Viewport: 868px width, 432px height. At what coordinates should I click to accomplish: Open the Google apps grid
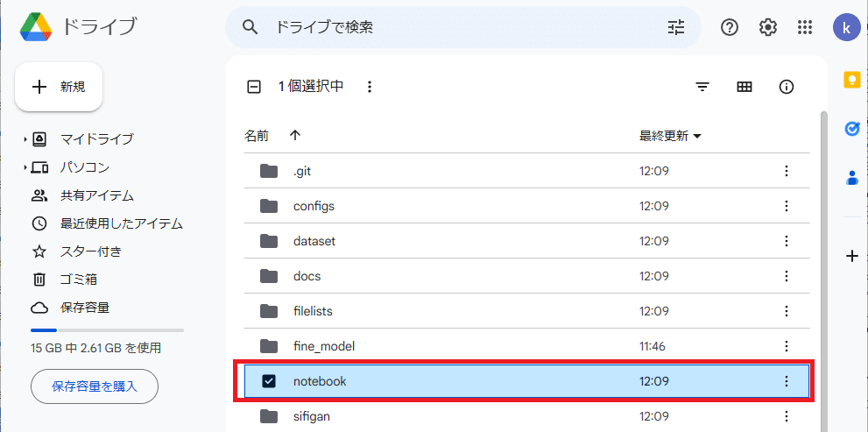point(805,27)
